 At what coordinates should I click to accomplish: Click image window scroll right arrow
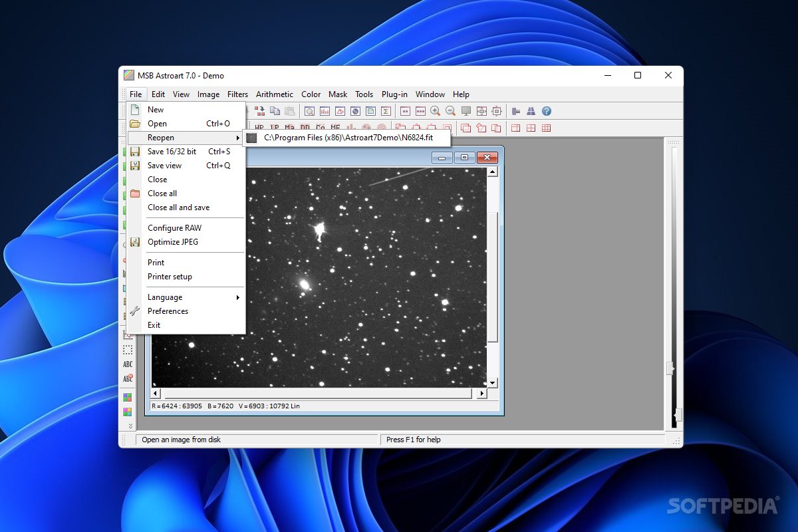pyautogui.click(x=482, y=394)
